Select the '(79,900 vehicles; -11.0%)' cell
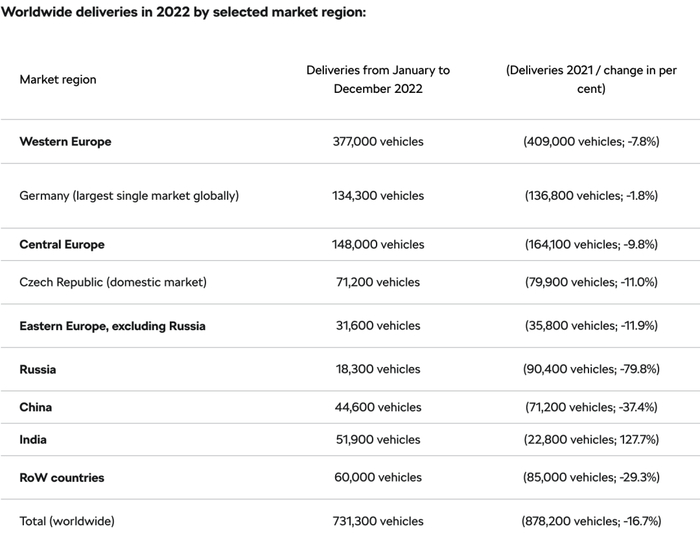The image size is (700, 537). (591, 283)
